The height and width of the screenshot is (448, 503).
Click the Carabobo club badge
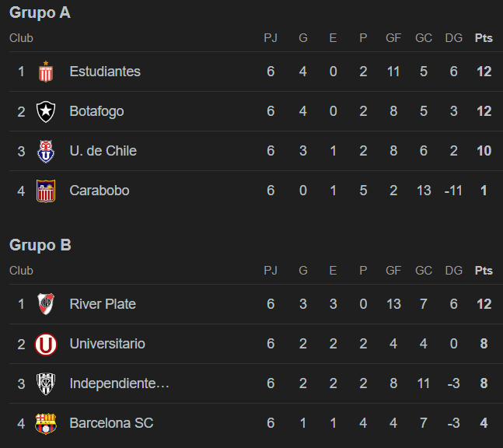point(46,191)
